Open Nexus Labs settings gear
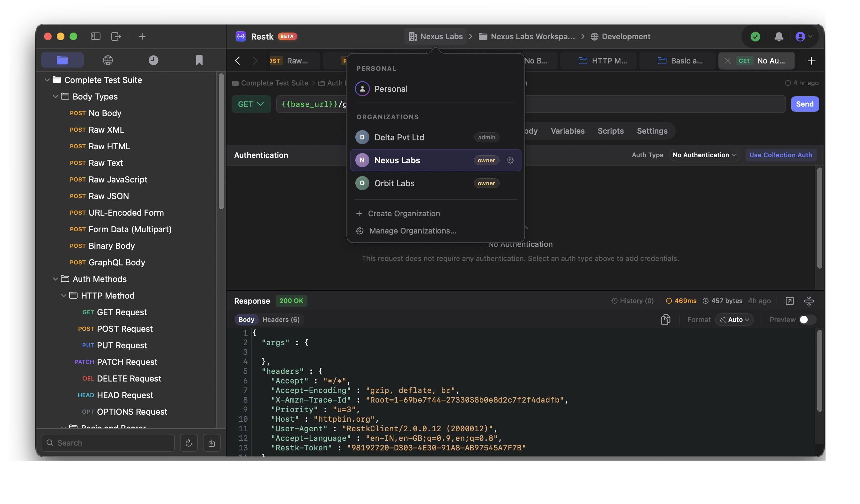The height and width of the screenshot is (504, 860). 510,160
